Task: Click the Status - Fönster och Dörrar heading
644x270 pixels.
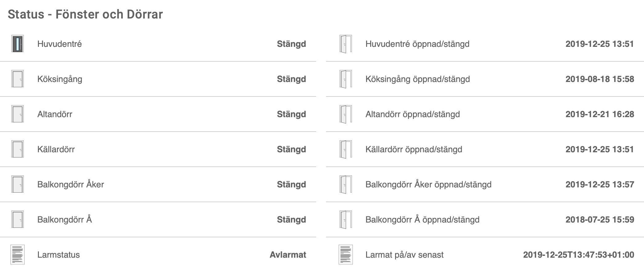Action: (x=85, y=14)
